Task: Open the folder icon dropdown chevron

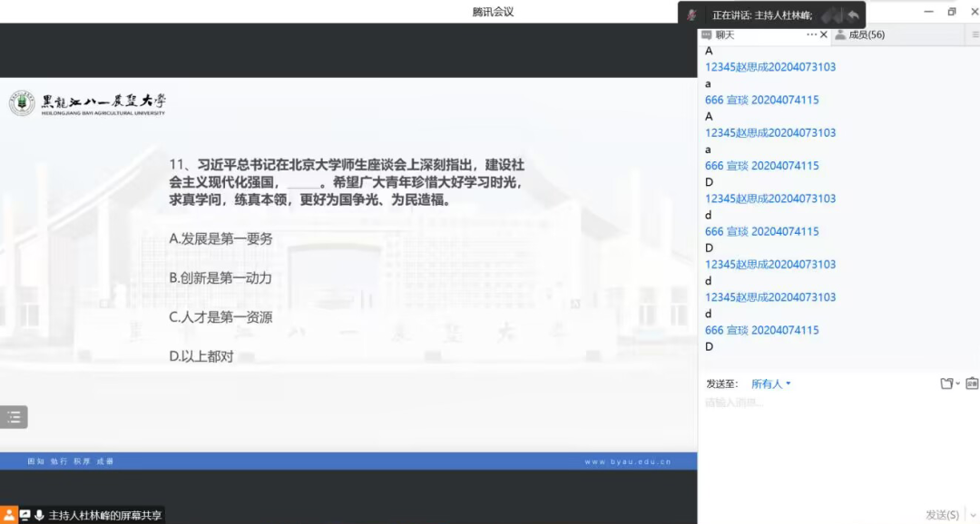Action: pos(956,383)
